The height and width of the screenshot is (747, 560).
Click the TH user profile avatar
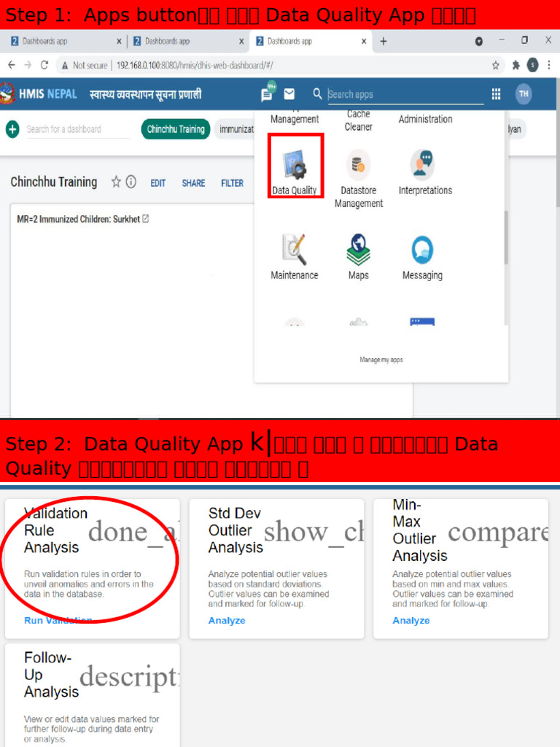coord(524,94)
